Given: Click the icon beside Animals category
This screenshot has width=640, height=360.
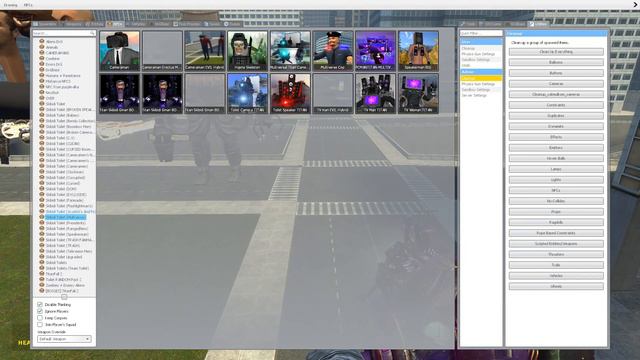Looking at the screenshot, I should click(x=42, y=47).
